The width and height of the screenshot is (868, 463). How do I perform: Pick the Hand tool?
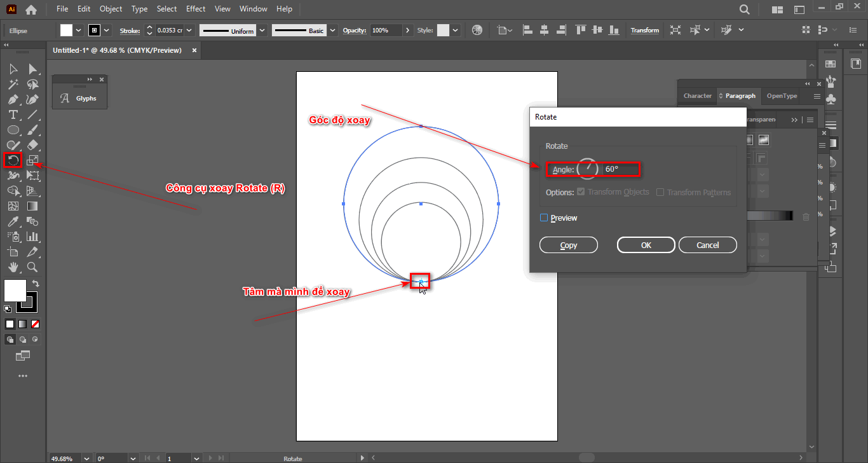click(x=13, y=267)
